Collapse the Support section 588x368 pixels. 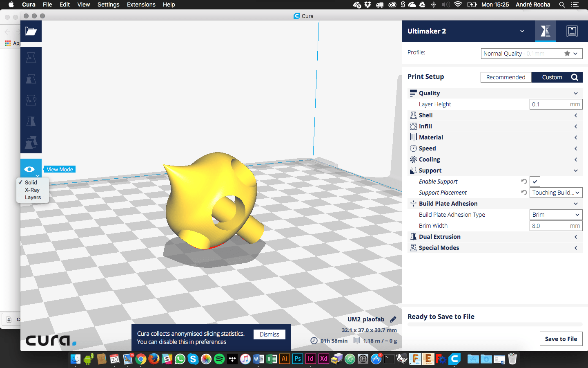pyautogui.click(x=495, y=171)
